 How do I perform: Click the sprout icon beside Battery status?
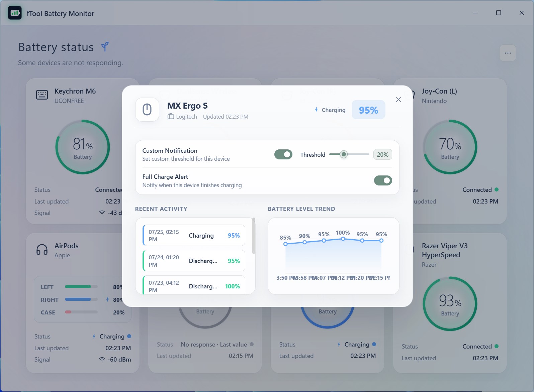coord(105,47)
